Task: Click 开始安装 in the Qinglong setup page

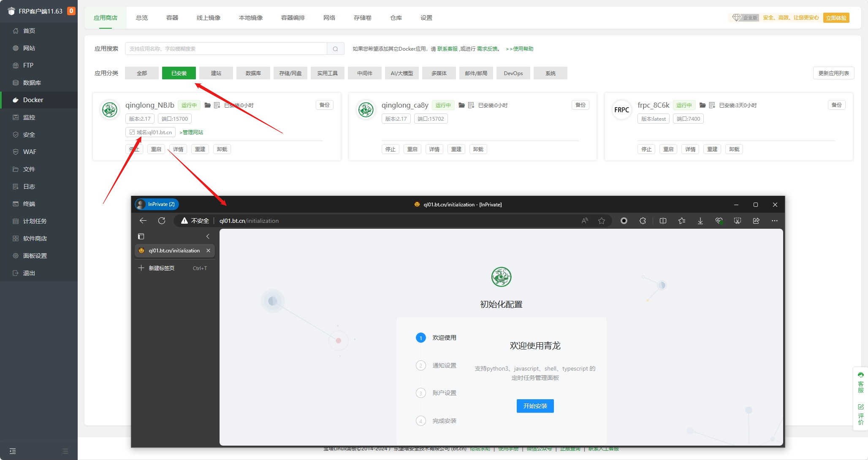Action: pyautogui.click(x=535, y=406)
